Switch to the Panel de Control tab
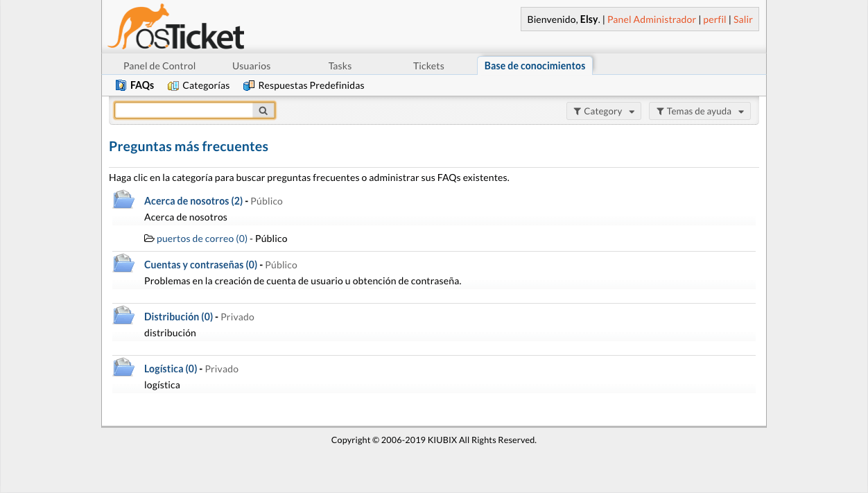This screenshot has height=493, width=868. 159,66
